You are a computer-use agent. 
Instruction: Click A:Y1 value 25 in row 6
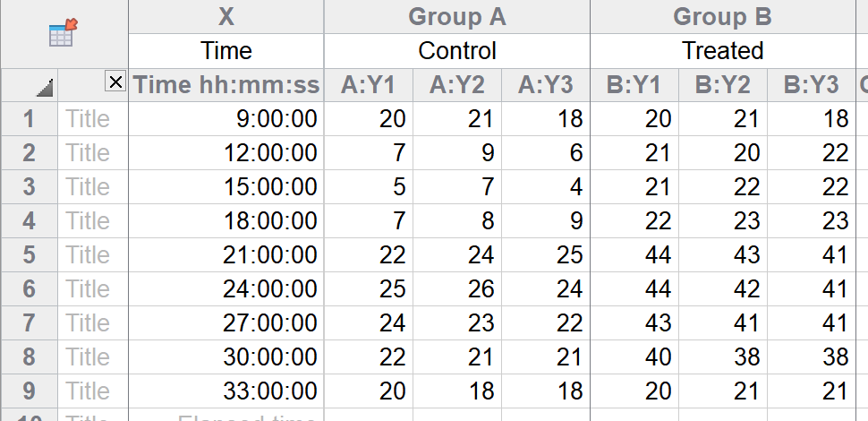[369, 288]
